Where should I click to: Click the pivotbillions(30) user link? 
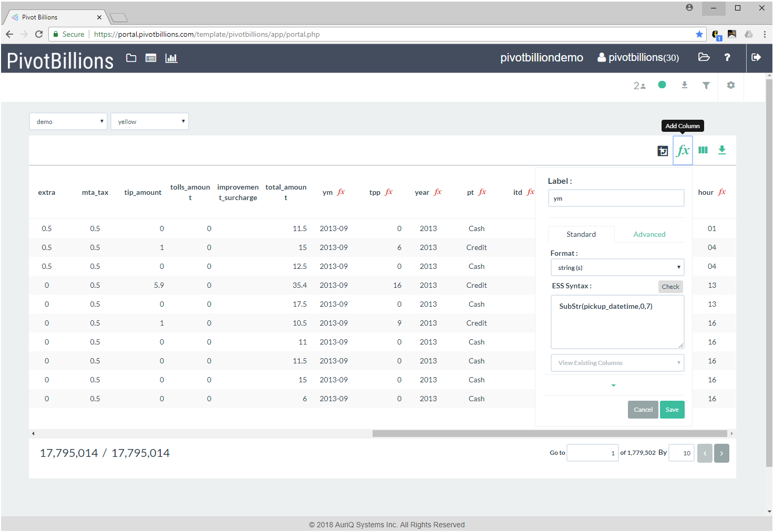click(x=638, y=57)
